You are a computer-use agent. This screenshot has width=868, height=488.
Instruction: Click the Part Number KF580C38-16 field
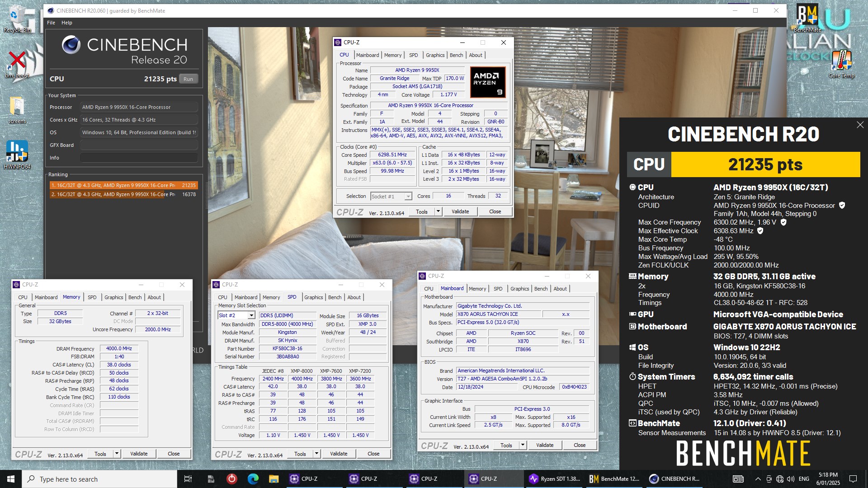click(288, 348)
